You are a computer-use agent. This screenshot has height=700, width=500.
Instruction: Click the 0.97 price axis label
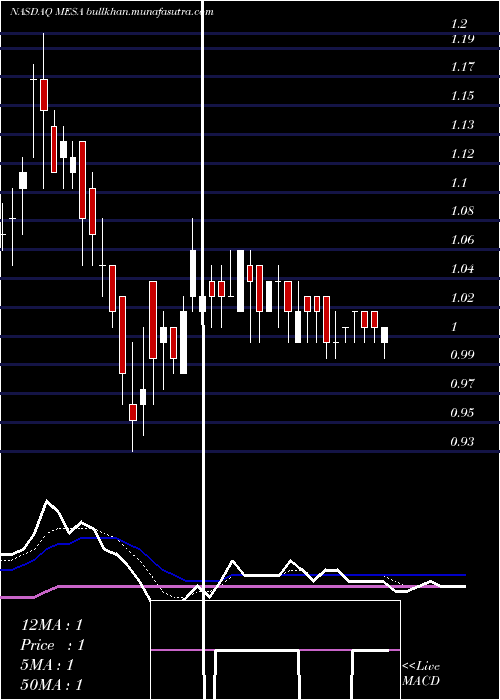point(462,383)
